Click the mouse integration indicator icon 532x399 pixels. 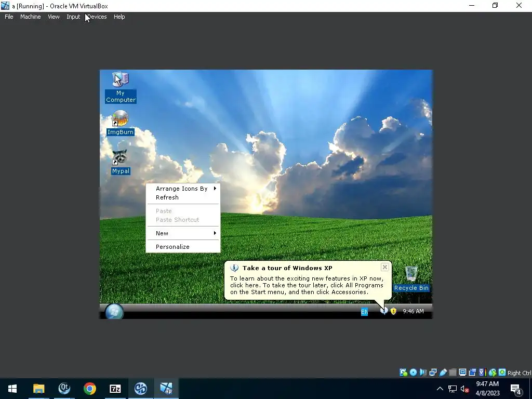[493, 372]
